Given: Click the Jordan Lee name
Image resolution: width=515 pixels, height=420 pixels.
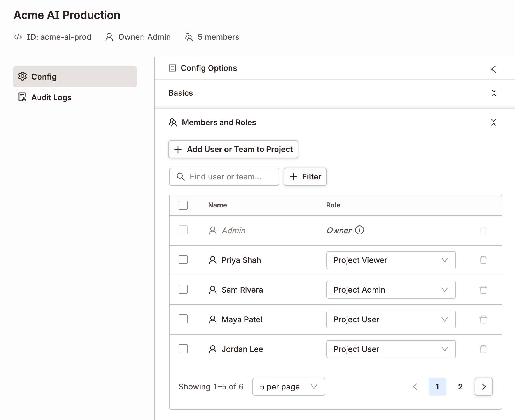Looking at the screenshot, I should 242,349.
